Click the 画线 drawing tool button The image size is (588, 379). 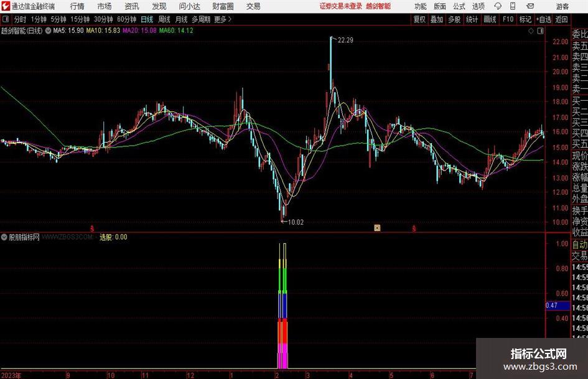coord(490,19)
